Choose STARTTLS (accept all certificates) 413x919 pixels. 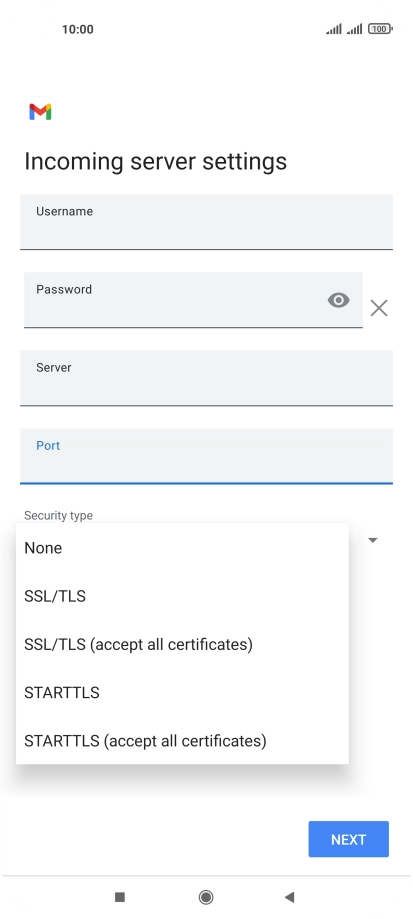tap(182, 740)
